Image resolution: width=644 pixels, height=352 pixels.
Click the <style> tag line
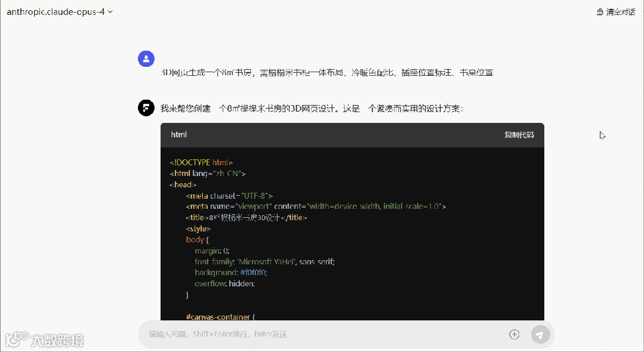click(198, 229)
